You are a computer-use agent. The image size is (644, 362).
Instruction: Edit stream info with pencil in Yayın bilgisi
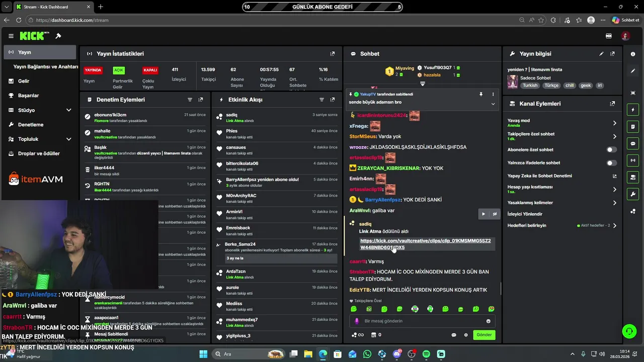click(601, 54)
